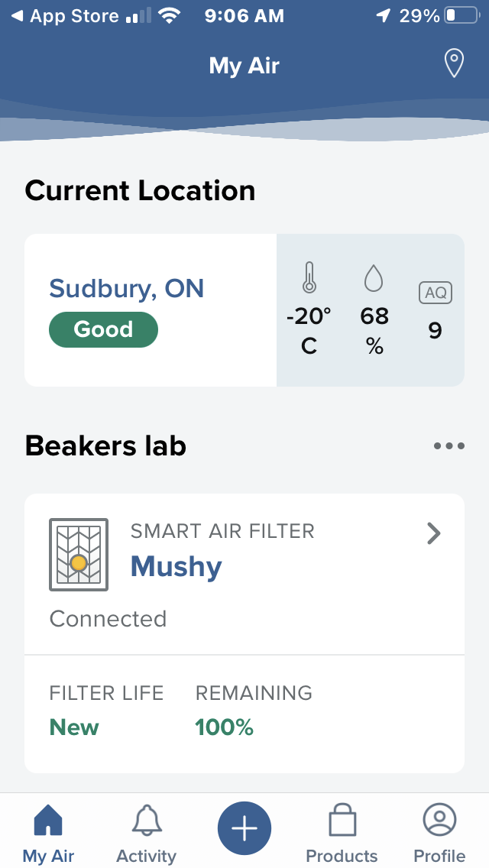Tap the smart air filter icon
This screenshot has height=868, width=489.
point(79,555)
